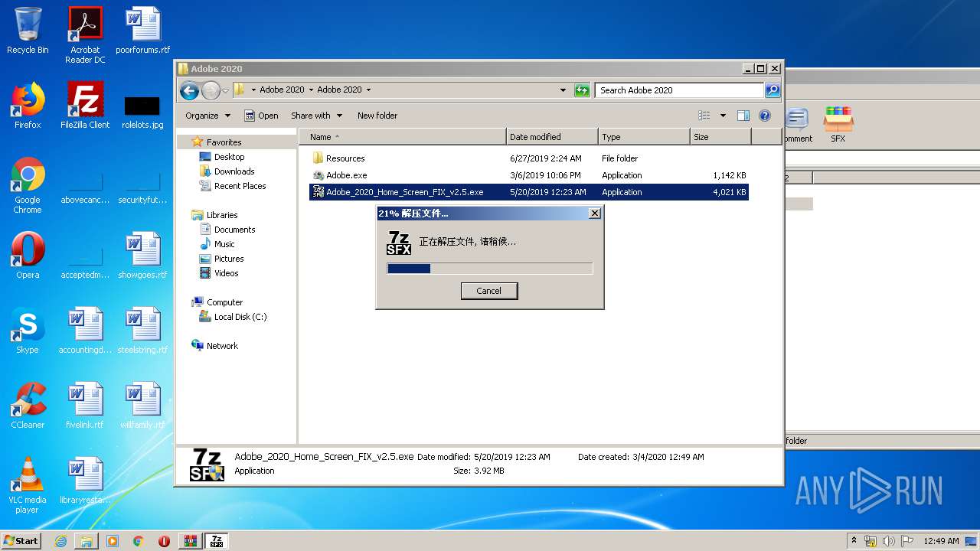
Task: Refresh the Adobe 2020 folder view
Action: [582, 90]
